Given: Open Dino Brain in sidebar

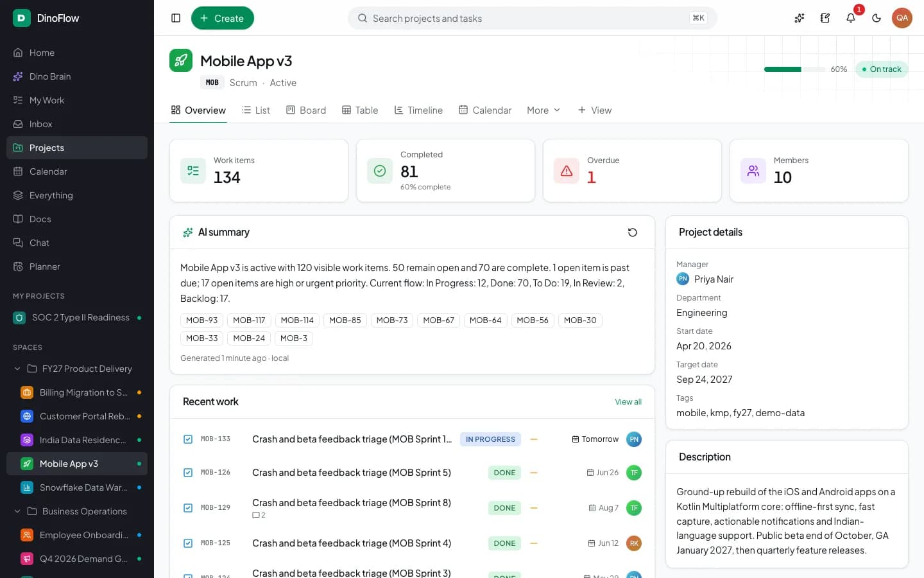Looking at the screenshot, I should tap(77, 76).
